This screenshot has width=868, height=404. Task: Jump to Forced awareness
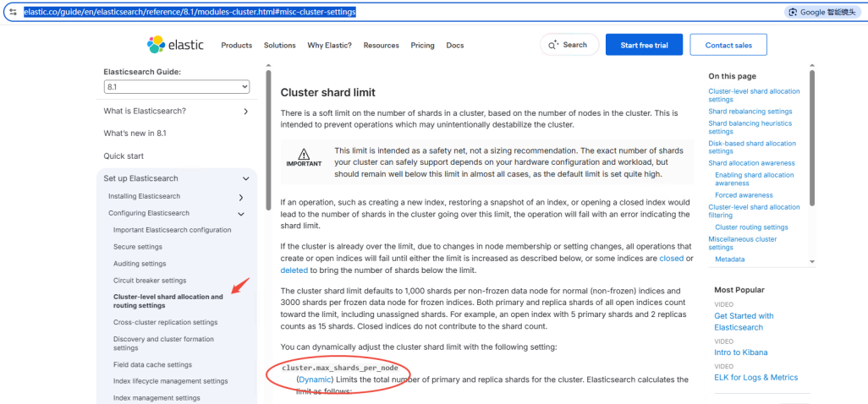744,195
